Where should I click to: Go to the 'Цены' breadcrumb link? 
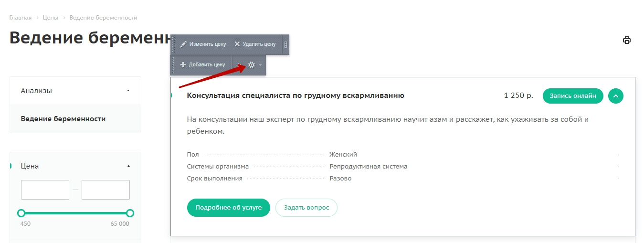[51, 18]
